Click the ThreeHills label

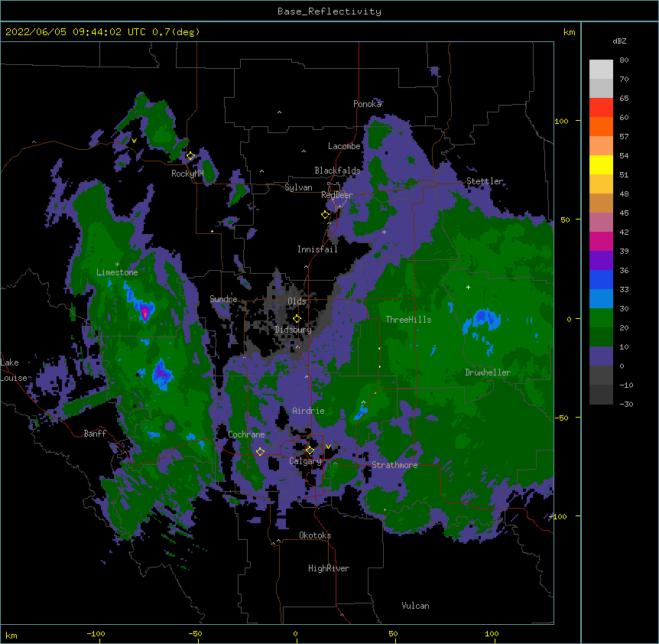coord(408,320)
